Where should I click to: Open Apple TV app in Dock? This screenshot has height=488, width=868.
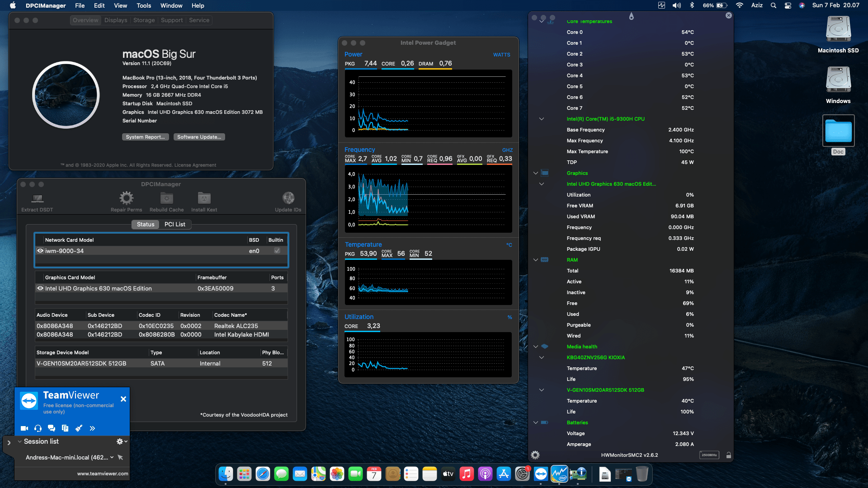tap(448, 474)
